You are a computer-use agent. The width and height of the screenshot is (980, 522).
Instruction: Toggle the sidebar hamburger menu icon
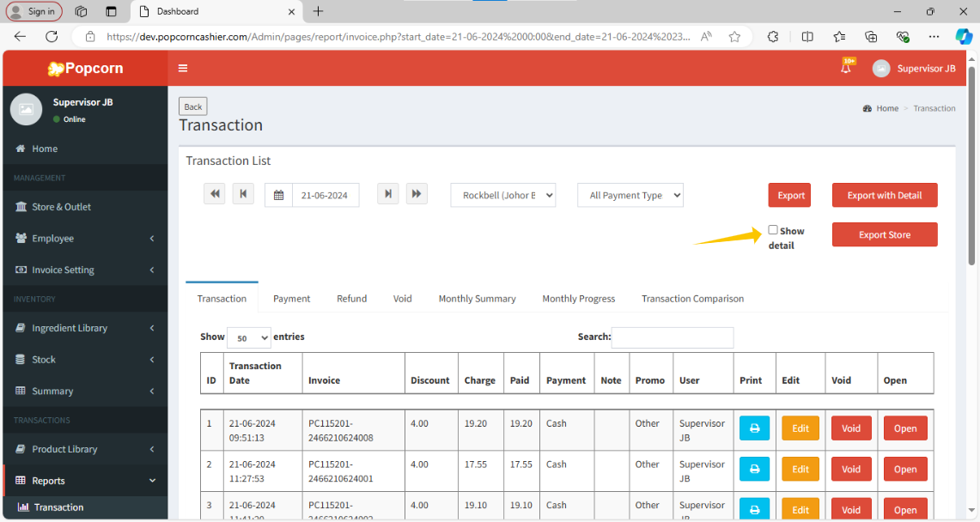pyautogui.click(x=182, y=69)
